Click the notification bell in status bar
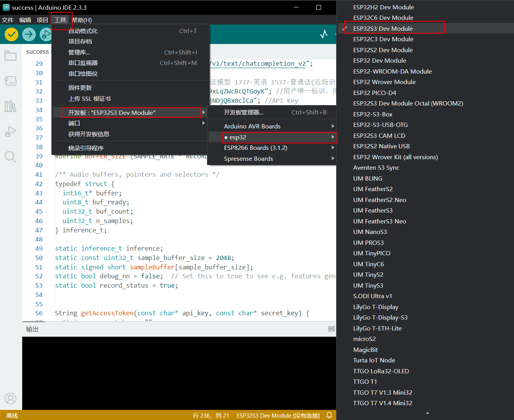 [329, 415]
